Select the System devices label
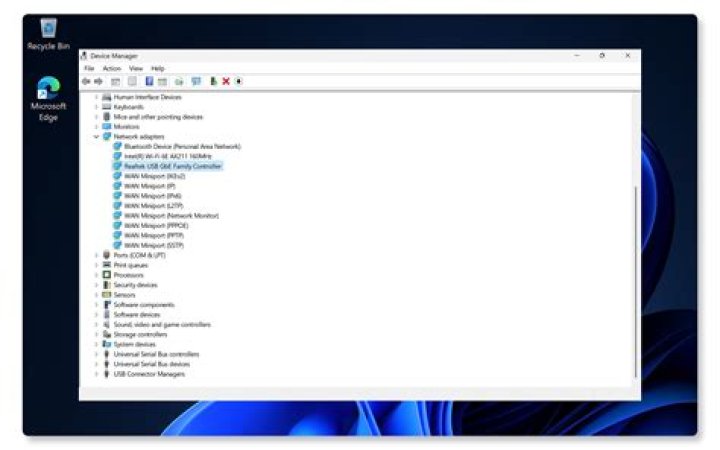The image size is (720, 450). pos(135,344)
